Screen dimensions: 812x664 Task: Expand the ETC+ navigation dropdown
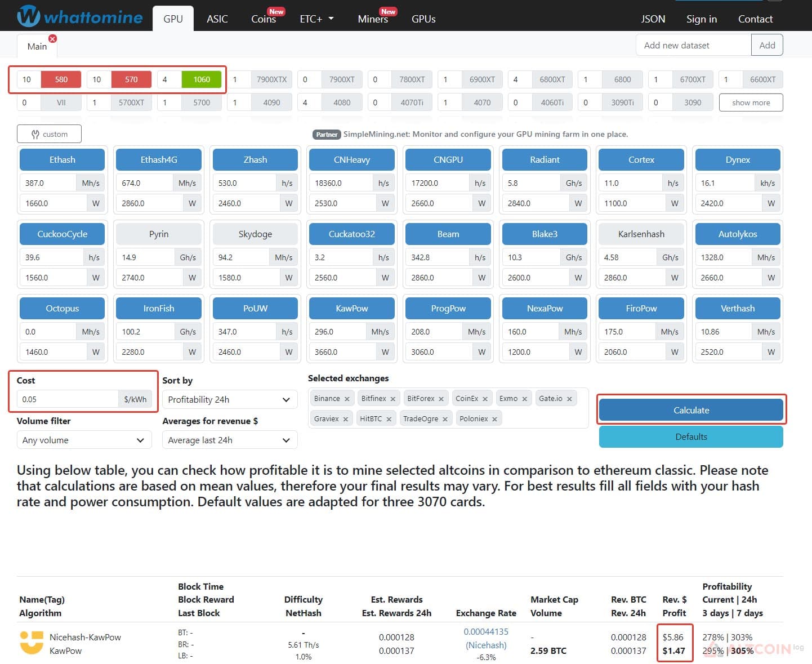[317, 19]
